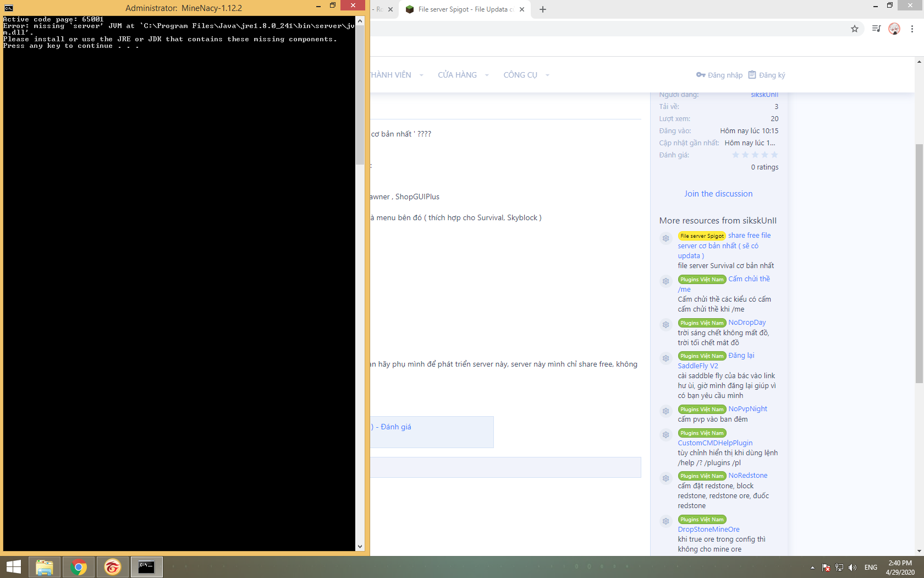The height and width of the screenshot is (578, 924).
Task: Click the Windows Start button
Action: tap(13, 567)
